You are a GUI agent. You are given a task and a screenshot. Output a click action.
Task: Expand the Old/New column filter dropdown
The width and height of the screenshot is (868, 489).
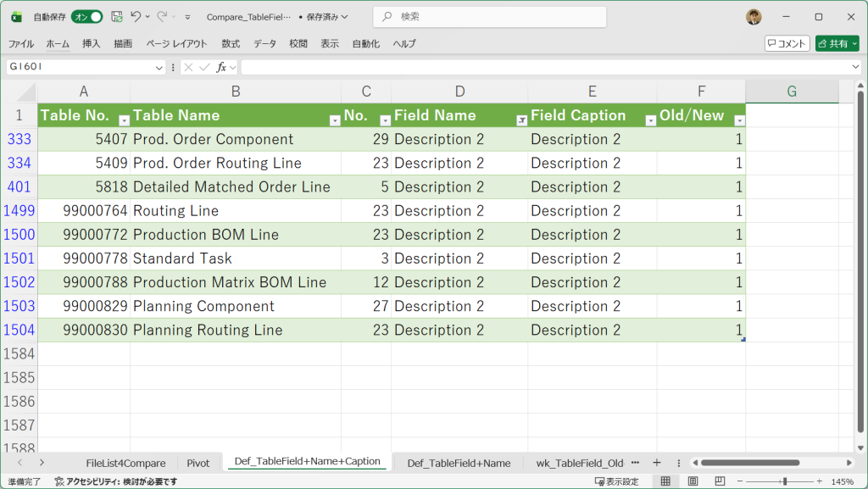(739, 120)
